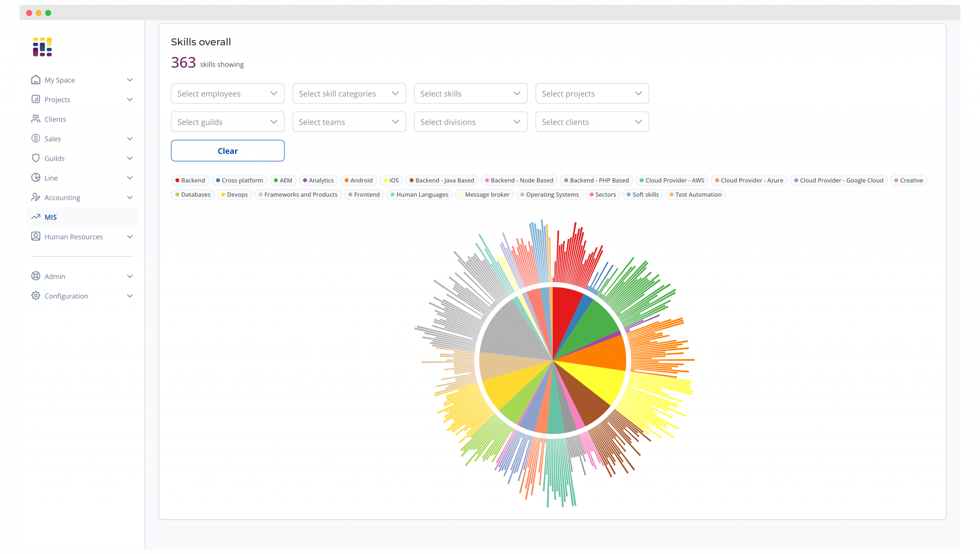Click the Sales dollar icon
The width and height of the screenshot is (980, 554).
click(x=36, y=138)
